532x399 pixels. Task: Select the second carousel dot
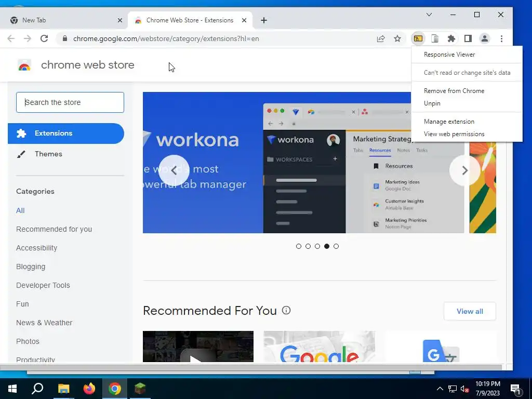pos(308,246)
